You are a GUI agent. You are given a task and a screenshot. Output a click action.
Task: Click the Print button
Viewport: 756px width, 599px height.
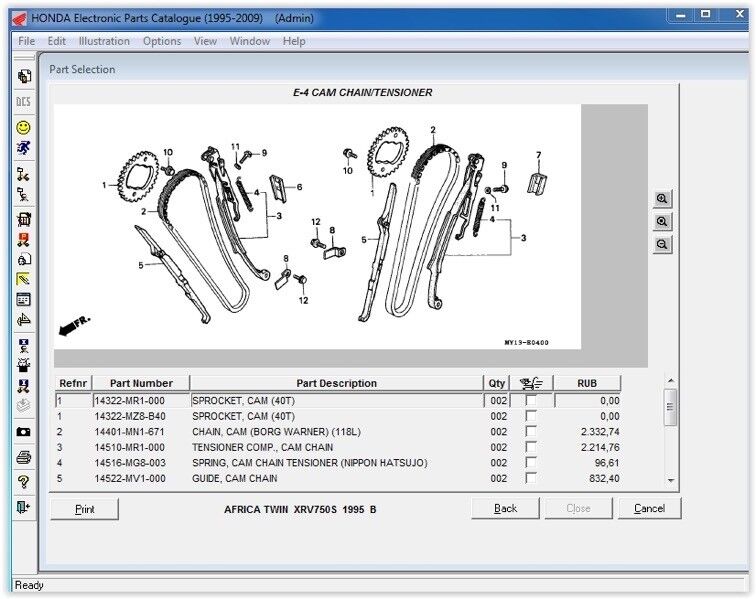84,509
